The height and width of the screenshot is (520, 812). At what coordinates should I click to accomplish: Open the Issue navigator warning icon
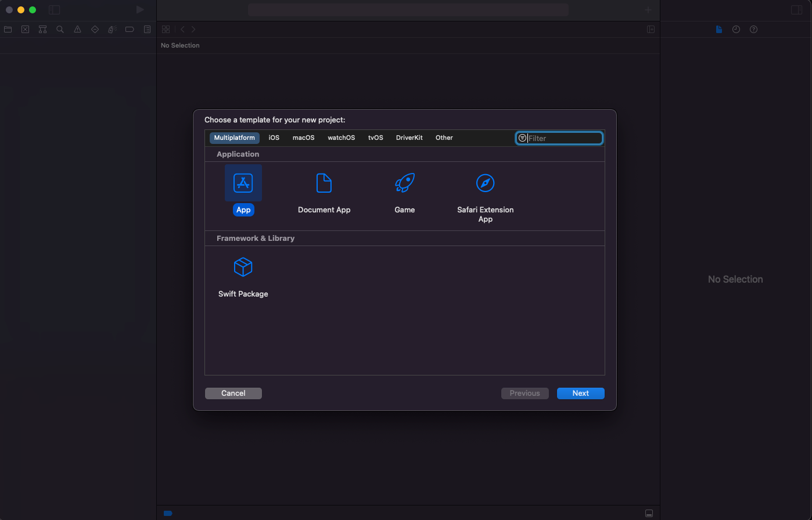click(x=77, y=29)
